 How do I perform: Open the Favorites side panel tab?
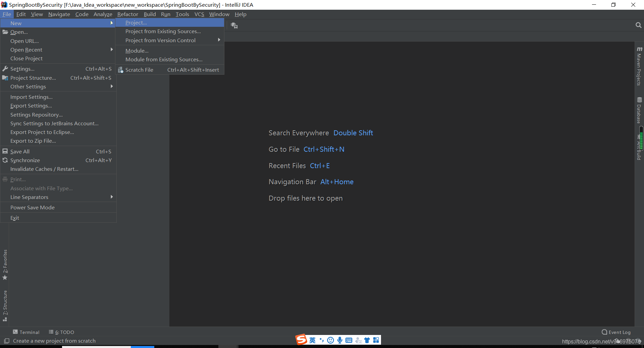5,265
